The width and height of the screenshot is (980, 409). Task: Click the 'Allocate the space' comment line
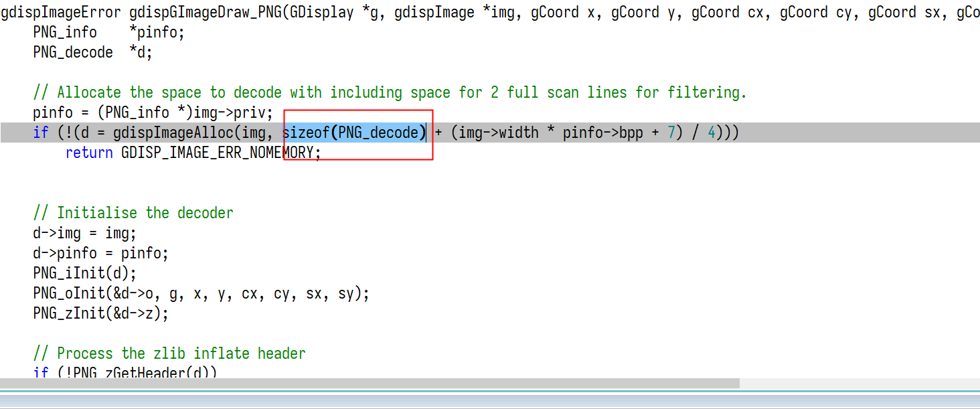tap(390, 92)
